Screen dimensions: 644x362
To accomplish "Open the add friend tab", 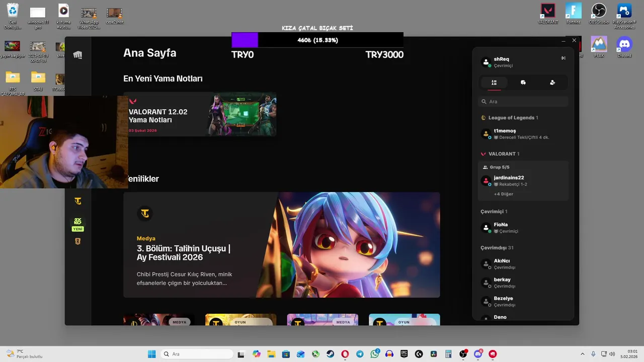I will click(552, 82).
